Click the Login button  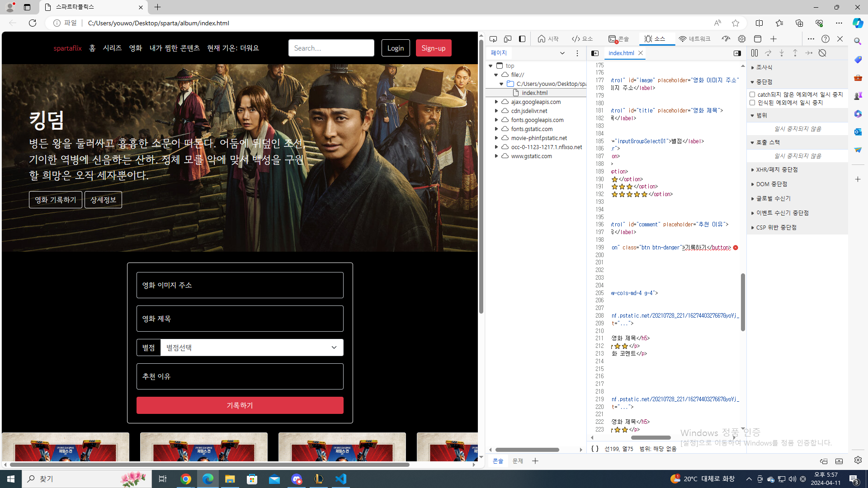(396, 48)
